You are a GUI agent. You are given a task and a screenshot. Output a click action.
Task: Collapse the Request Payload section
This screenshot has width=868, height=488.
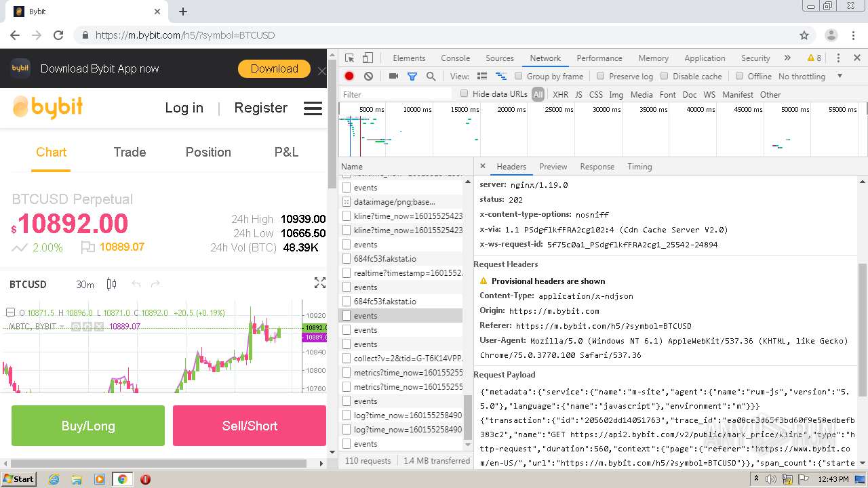(505, 375)
